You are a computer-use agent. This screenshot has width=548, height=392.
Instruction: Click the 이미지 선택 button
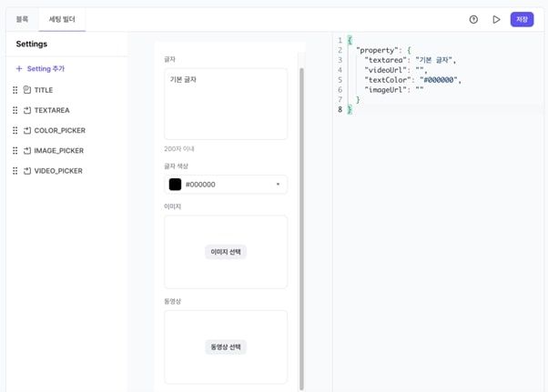coord(226,252)
